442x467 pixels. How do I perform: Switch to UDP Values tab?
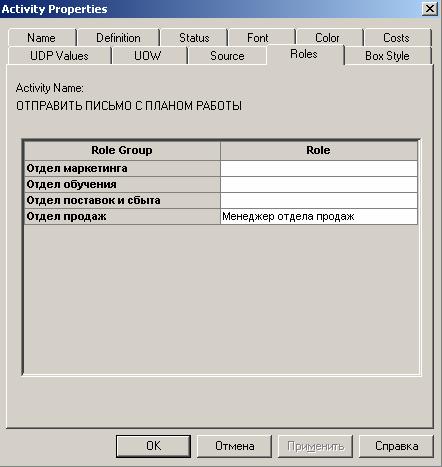(59, 56)
